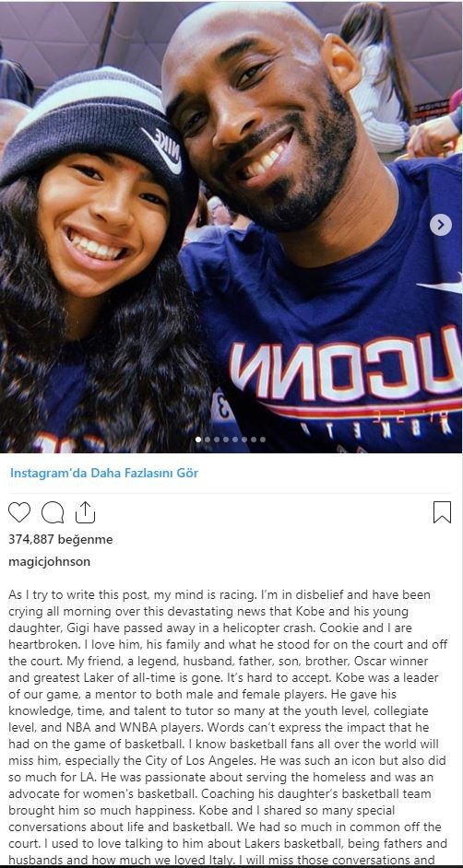Screen dimensions: 463x868
Task: Advance to the next photo with arrow
Action: [x=441, y=225]
